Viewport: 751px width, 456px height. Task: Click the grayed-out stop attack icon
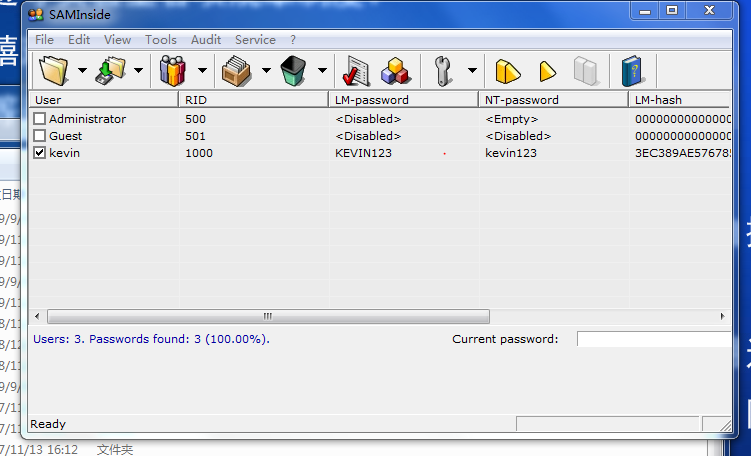(586, 71)
